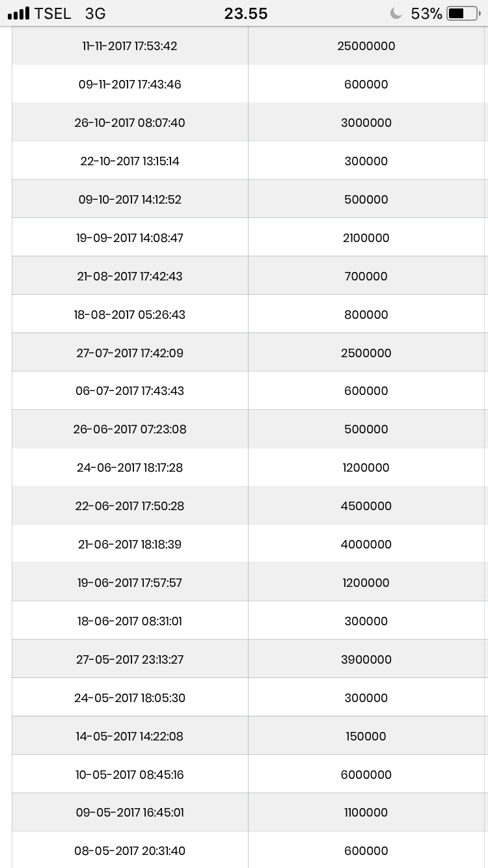Tap the 6000000 amount value

(x=366, y=775)
